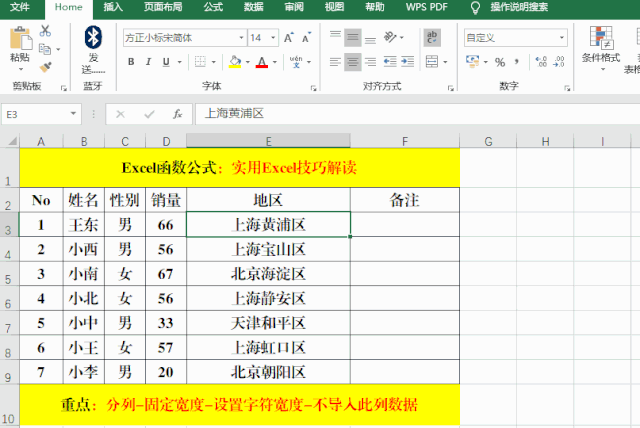Select row 5 header
The width and height of the screenshot is (640, 428).
pos(8,274)
